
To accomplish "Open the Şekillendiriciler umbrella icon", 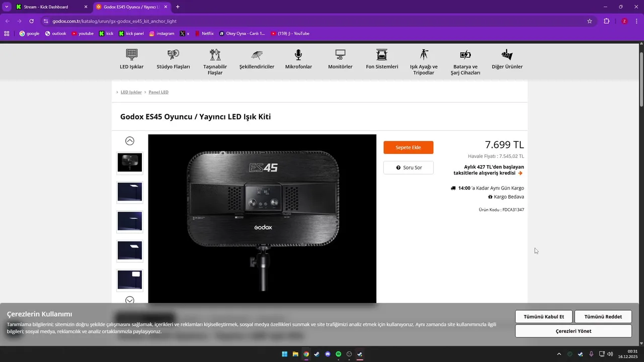I will tap(257, 54).
